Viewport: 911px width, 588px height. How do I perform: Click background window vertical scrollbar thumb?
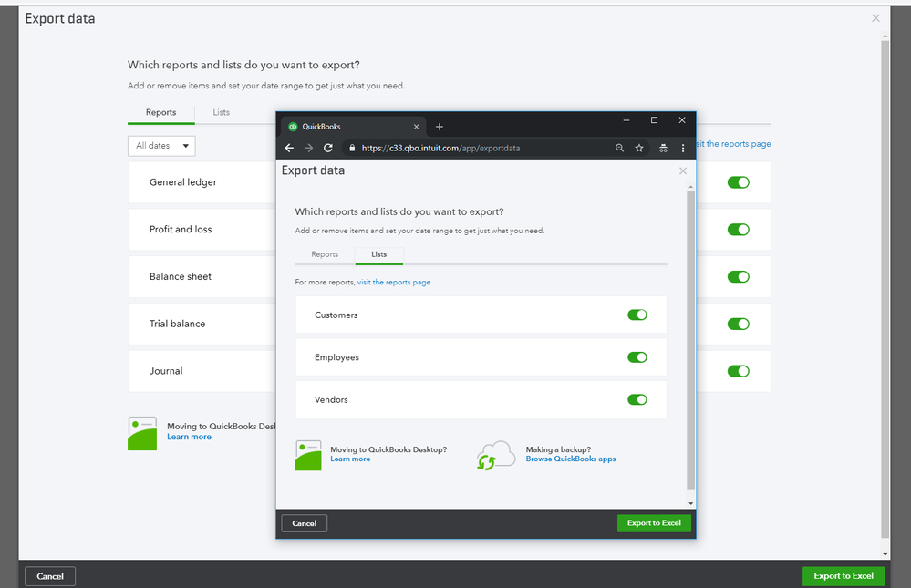tap(885, 289)
